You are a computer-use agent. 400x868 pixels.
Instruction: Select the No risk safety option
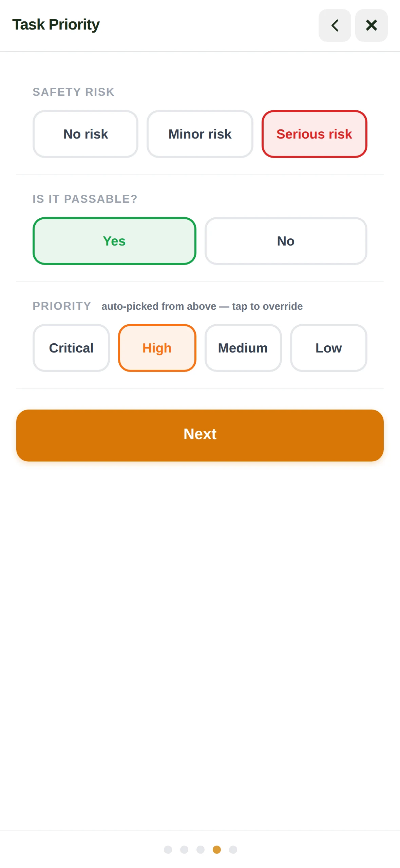click(85, 134)
